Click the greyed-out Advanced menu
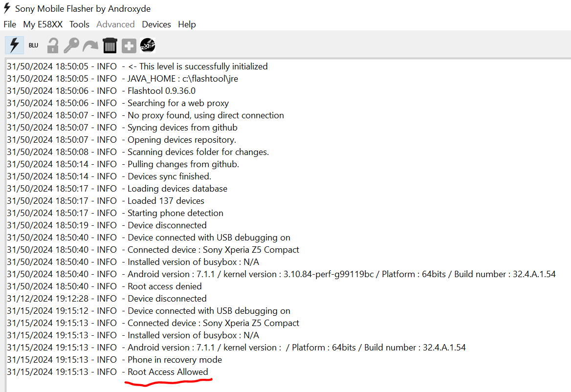The height and width of the screenshot is (392, 571). (x=115, y=24)
